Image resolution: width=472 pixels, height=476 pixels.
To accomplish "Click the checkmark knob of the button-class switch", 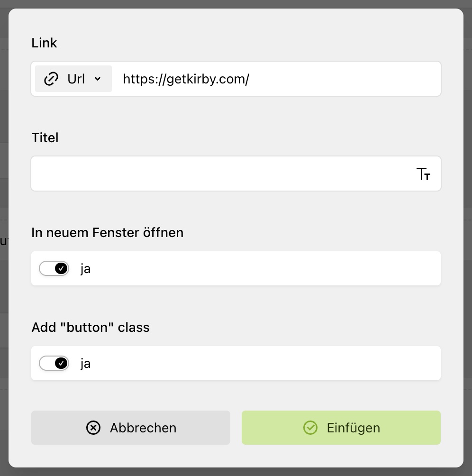I will coord(61,363).
